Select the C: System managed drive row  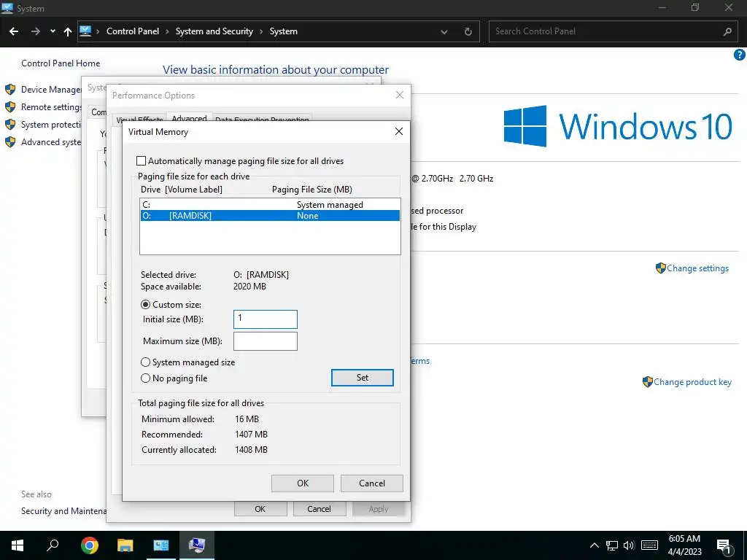270,205
